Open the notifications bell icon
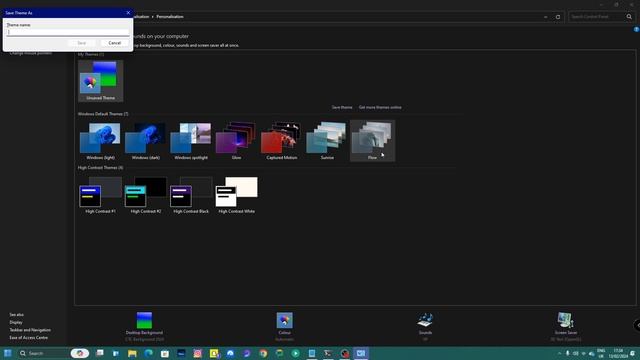The height and width of the screenshot is (360, 640). pyautogui.click(x=633, y=353)
